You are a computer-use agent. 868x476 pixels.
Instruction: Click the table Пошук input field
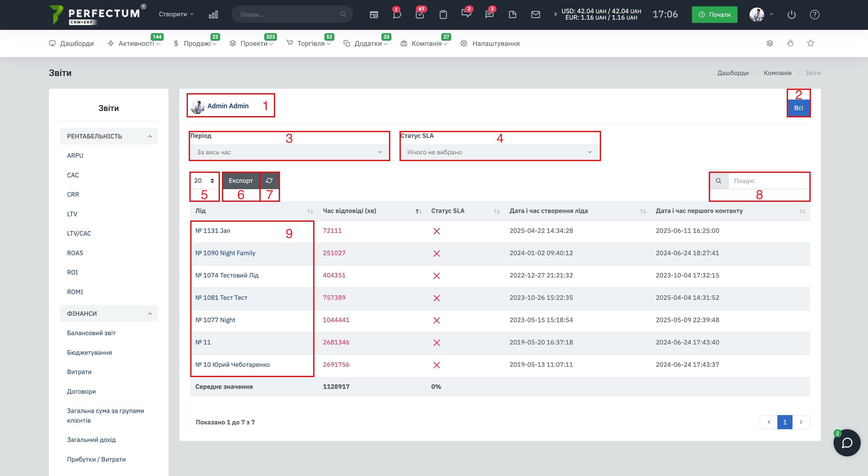coord(768,181)
